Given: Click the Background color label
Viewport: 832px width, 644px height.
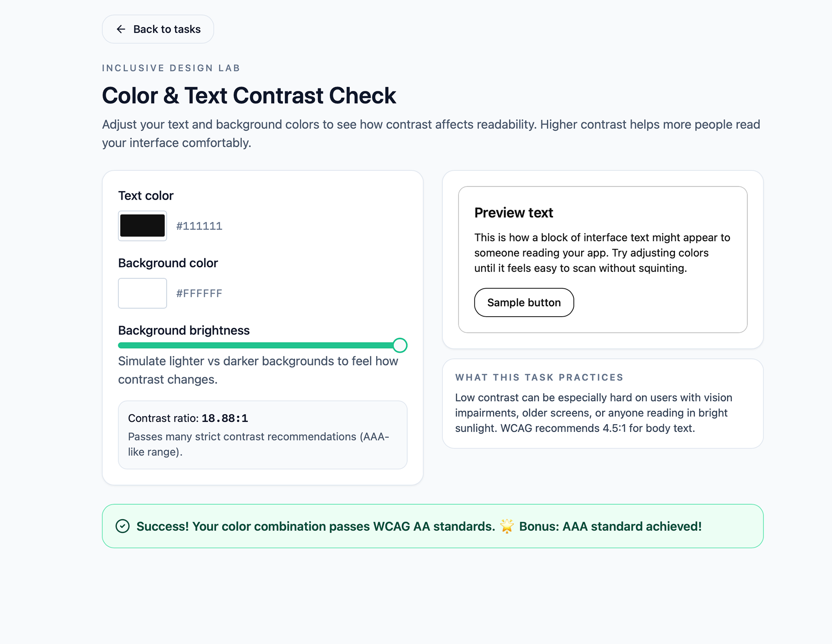Looking at the screenshot, I should (x=168, y=263).
